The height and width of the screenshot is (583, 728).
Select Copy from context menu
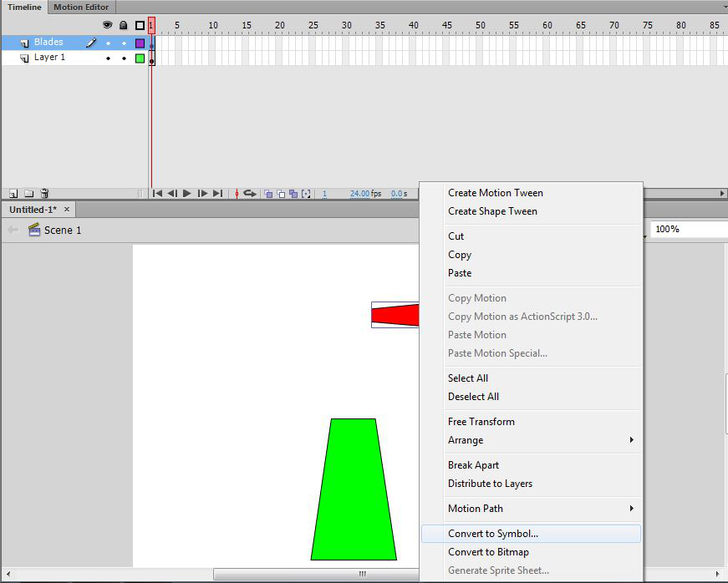459,255
